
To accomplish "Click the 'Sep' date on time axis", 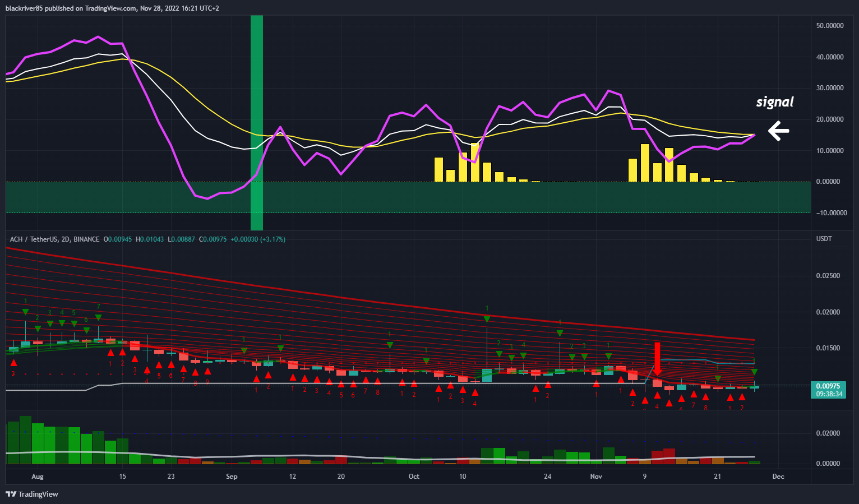I will tap(232, 477).
